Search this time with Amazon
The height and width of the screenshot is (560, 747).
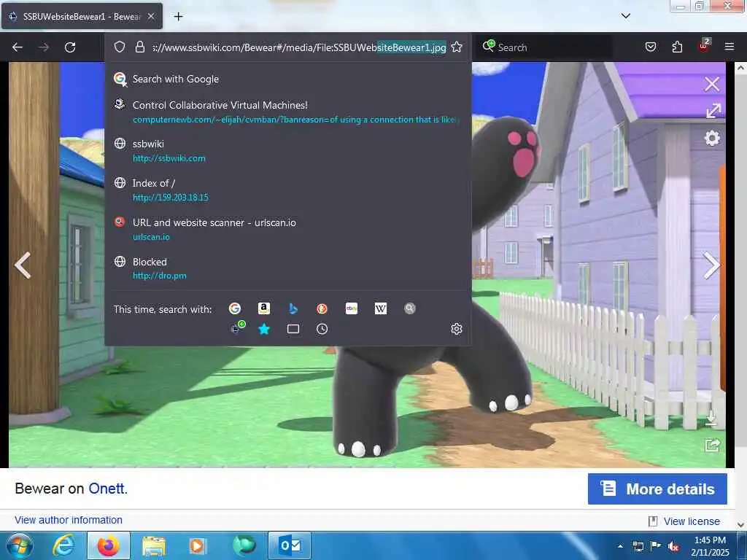pyautogui.click(x=264, y=308)
